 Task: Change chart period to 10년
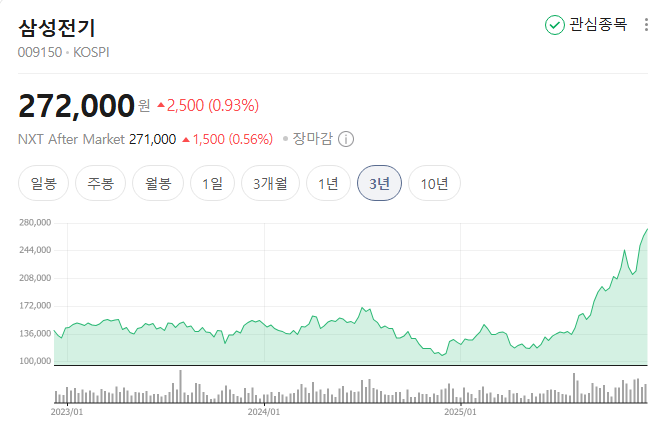click(434, 183)
